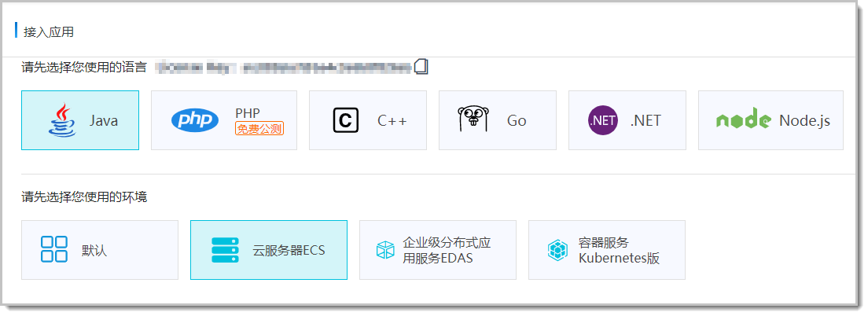Choose the PHP language card
The height and width of the screenshot is (316, 868).
224,120
